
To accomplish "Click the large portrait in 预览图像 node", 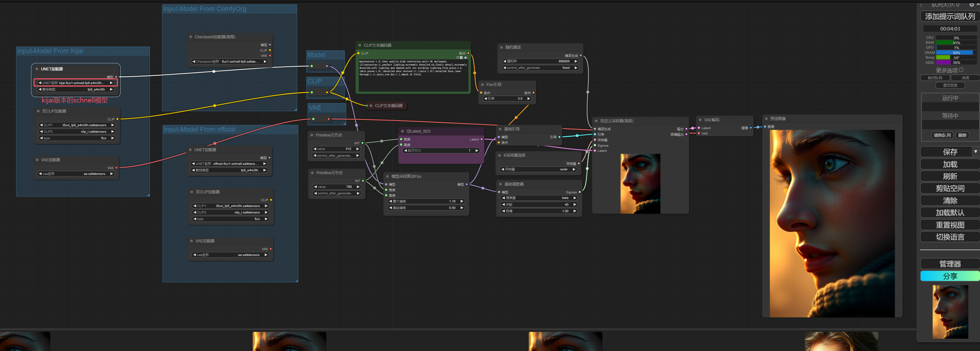I will pos(832,224).
